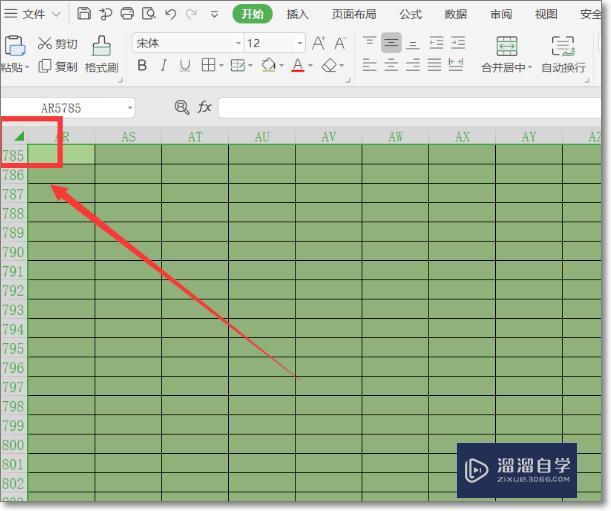
Task: Switch to the 视图 tab
Action: point(546,14)
